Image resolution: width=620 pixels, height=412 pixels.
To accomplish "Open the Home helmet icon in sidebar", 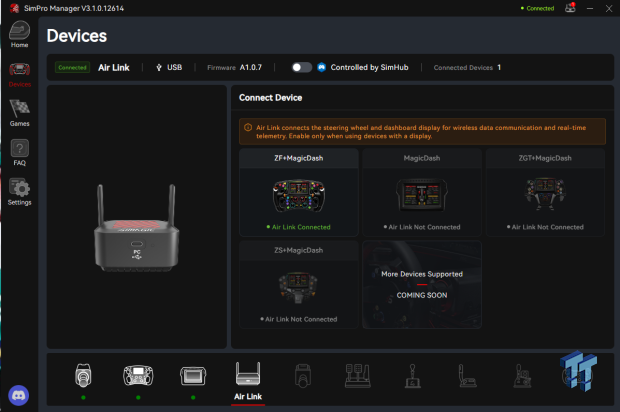I will click(19, 34).
